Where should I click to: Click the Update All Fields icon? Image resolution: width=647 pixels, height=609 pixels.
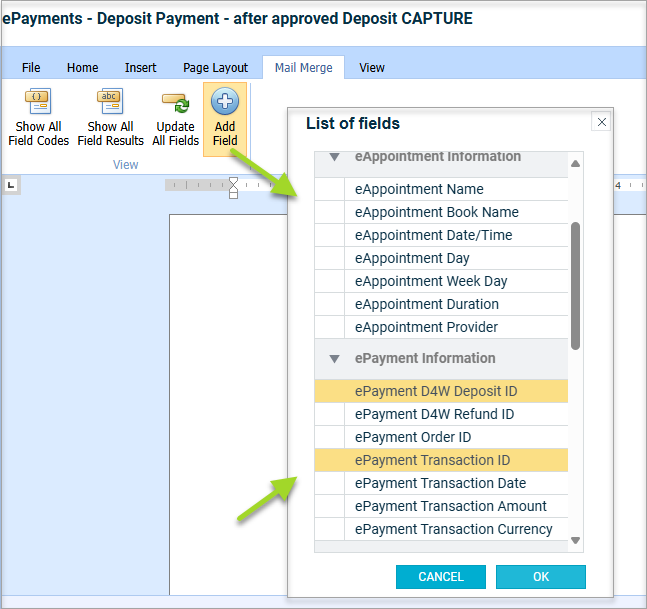click(175, 102)
